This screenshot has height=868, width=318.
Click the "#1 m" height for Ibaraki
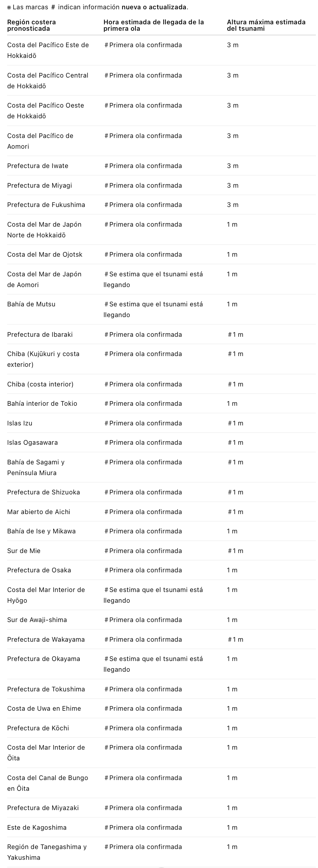pyautogui.click(x=235, y=335)
